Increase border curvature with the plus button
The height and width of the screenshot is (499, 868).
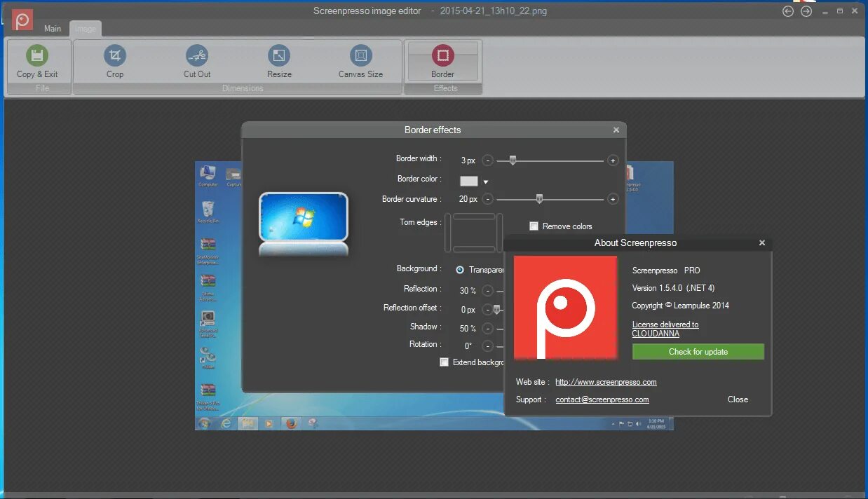(x=613, y=199)
